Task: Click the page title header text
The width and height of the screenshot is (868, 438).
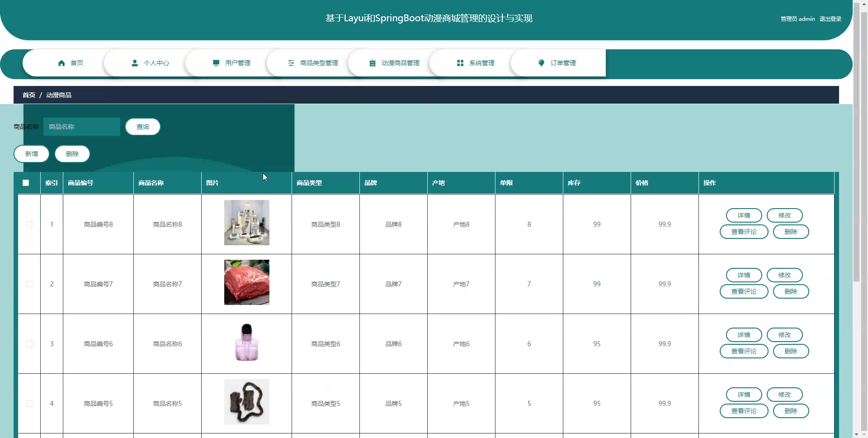Action: [x=429, y=19]
